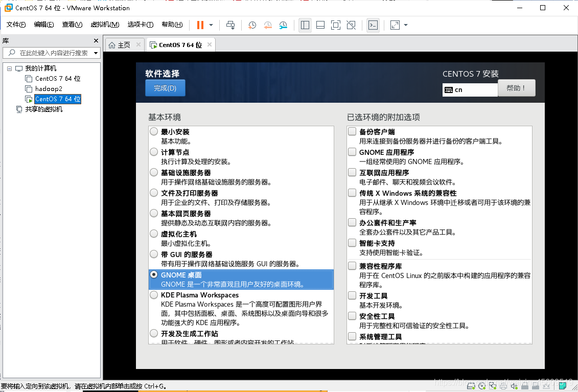The height and width of the screenshot is (392, 578).
Task: Collapse the 我的计算机 tree node
Action: tap(9, 68)
